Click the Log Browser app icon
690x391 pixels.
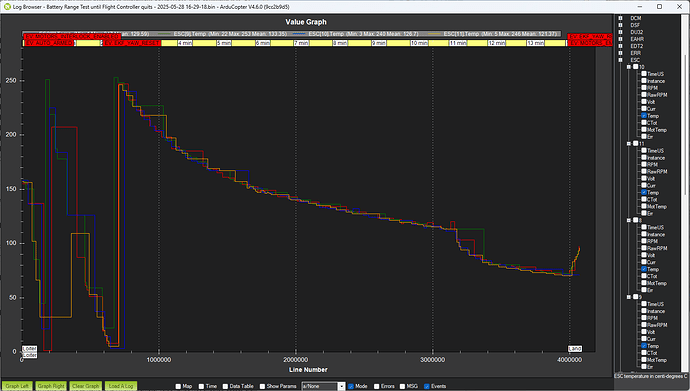pyautogui.click(x=7, y=7)
